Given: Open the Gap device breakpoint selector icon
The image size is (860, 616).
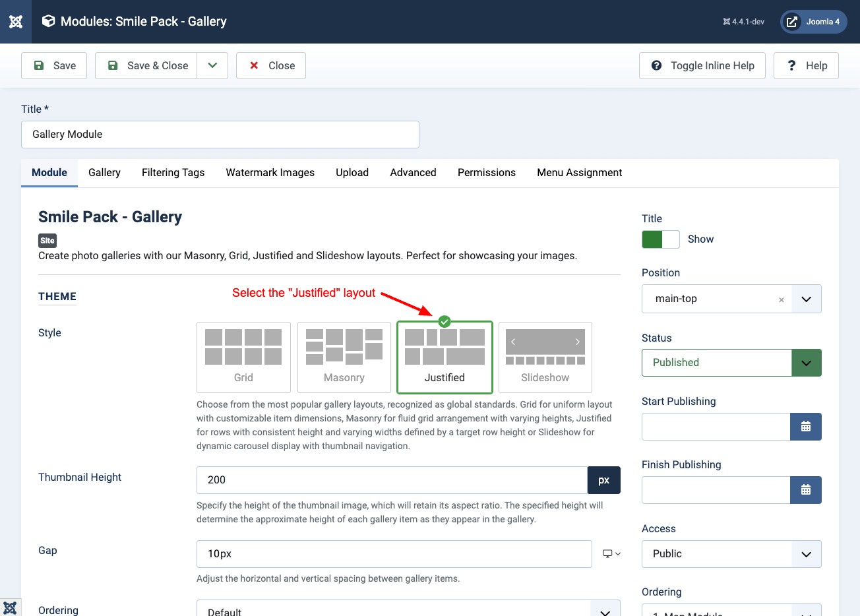Looking at the screenshot, I should coord(611,554).
